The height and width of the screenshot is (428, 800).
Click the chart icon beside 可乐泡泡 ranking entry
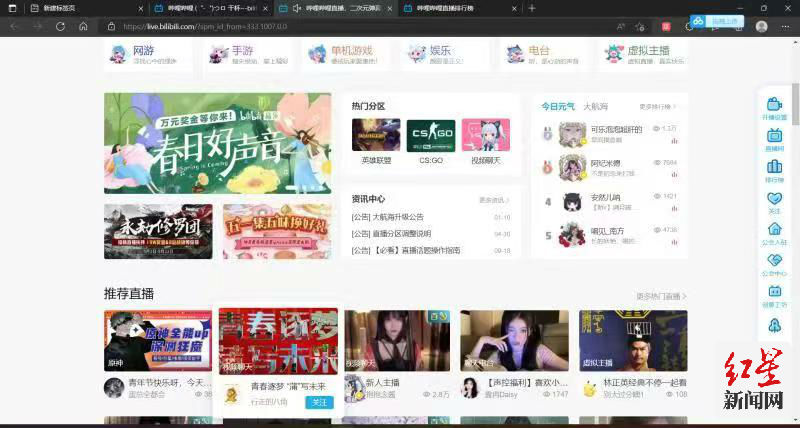tap(674, 141)
